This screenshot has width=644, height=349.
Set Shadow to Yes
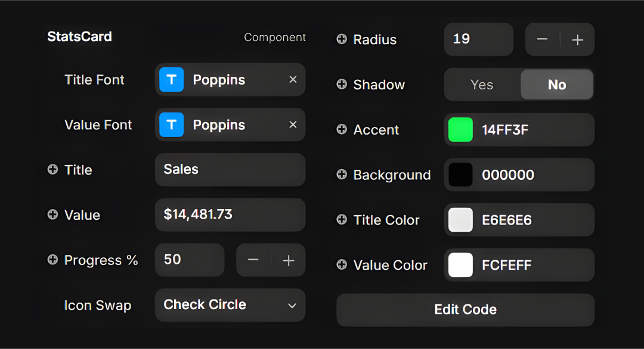coord(482,85)
